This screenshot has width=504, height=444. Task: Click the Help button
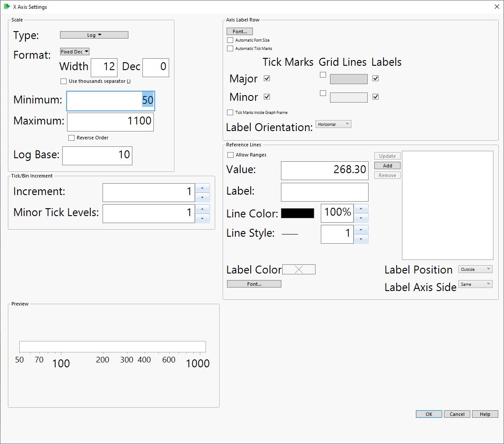(x=485, y=414)
